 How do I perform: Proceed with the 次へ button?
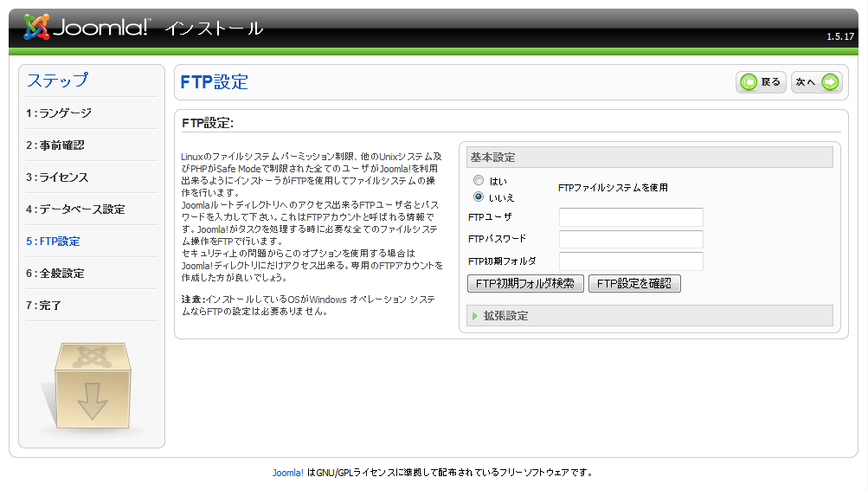pos(817,82)
